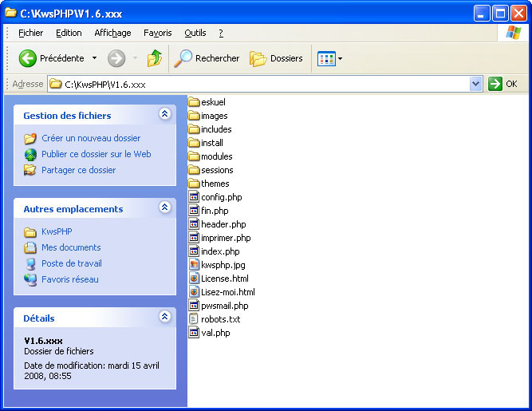Screen dimensions: 532x411
Task: Click the kwsphp.jpg image icon
Action: point(194,265)
